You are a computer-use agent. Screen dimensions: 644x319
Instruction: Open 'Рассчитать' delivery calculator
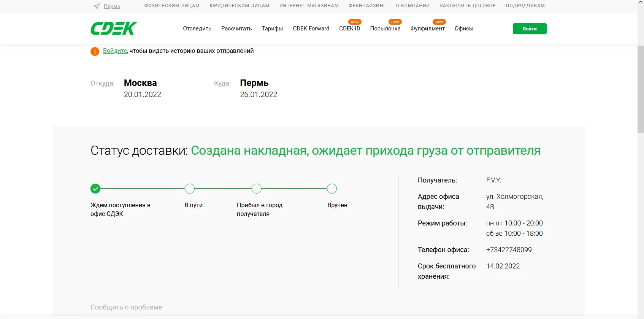236,29
